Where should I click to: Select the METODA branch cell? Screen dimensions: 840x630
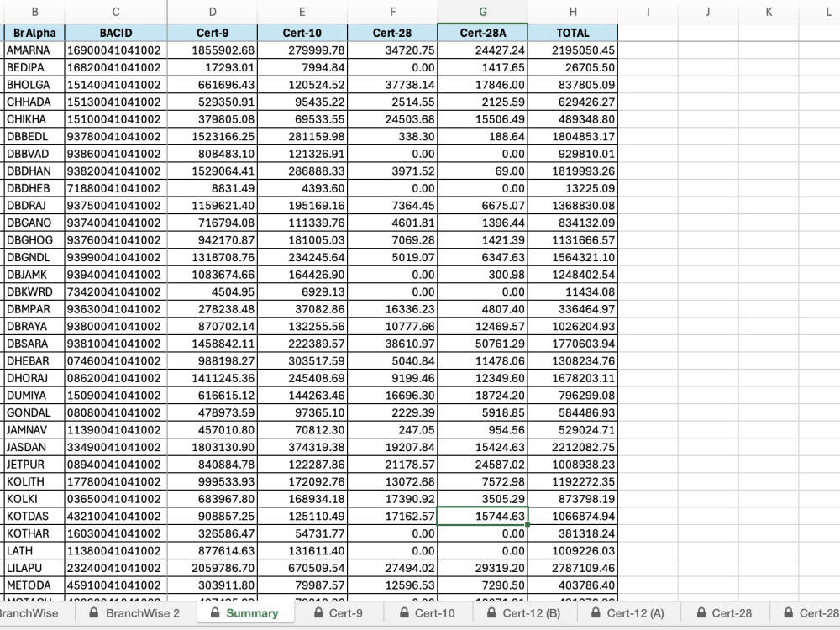[x=34, y=585]
